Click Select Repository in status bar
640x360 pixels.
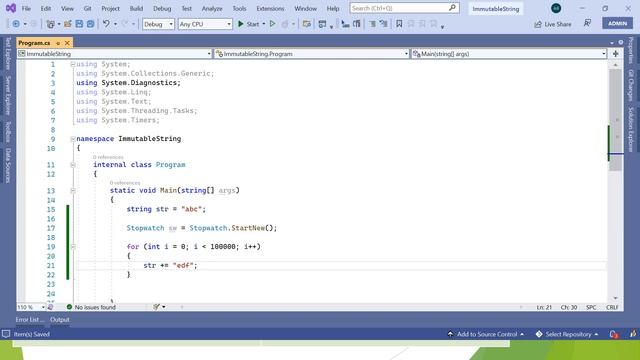click(567, 334)
